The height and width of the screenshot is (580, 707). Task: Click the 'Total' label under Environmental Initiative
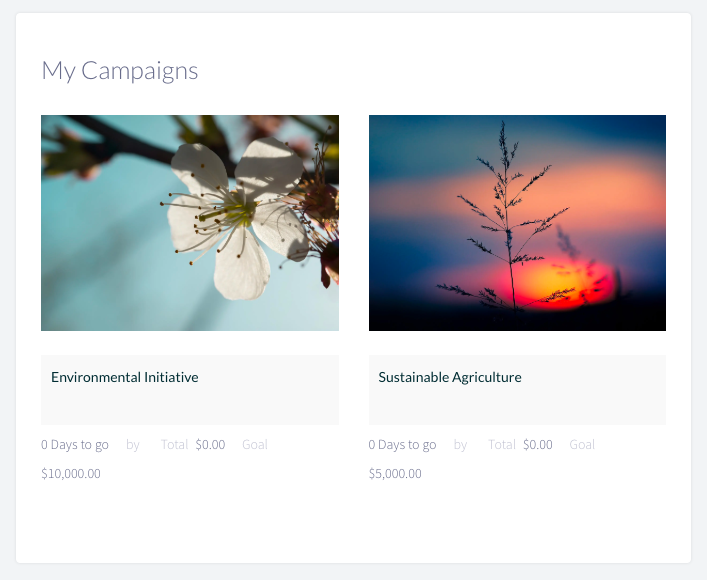(174, 445)
